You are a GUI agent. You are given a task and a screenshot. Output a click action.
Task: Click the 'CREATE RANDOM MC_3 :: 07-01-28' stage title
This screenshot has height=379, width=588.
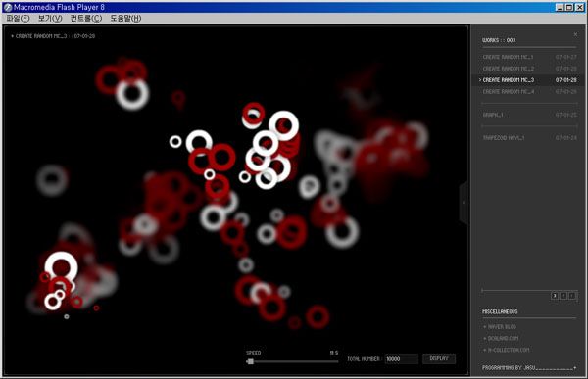click(53, 36)
